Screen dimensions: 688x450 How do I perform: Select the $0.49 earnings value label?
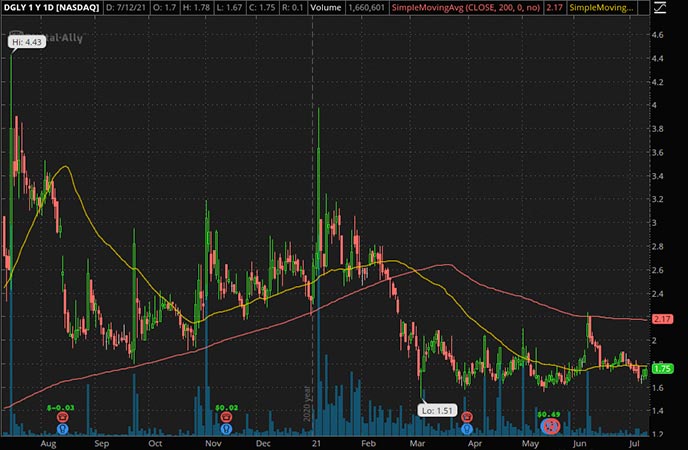click(547, 414)
